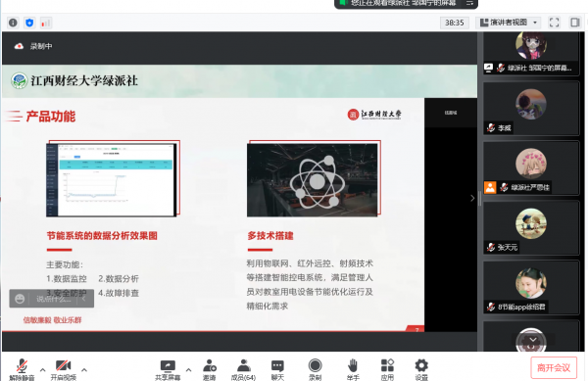The height and width of the screenshot is (381, 588).
Task: Toggle the side panel layout icon
Action: click(x=574, y=23)
